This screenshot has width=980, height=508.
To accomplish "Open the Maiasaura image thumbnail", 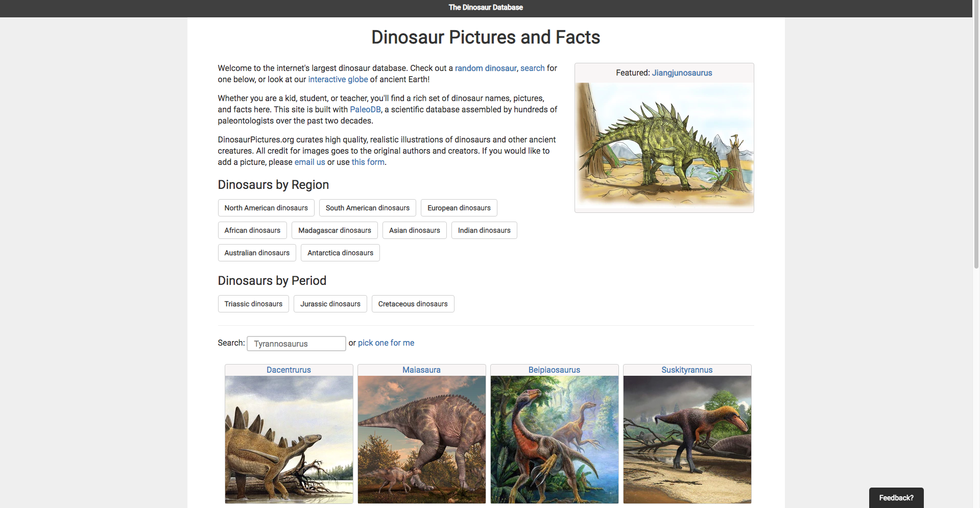I will coord(421,439).
